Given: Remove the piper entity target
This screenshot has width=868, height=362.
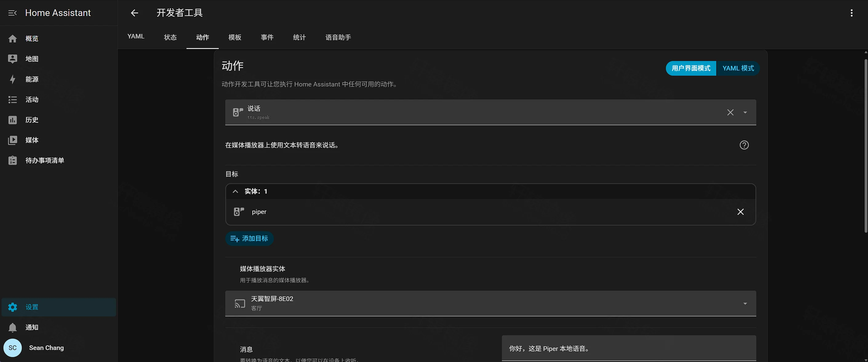Looking at the screenshot, I should click(740, 212).
